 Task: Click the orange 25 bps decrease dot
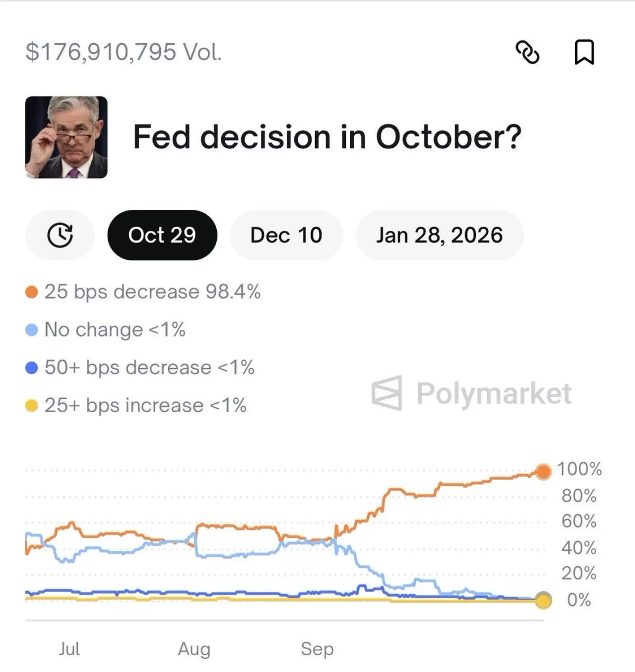[x=32, y=292]
